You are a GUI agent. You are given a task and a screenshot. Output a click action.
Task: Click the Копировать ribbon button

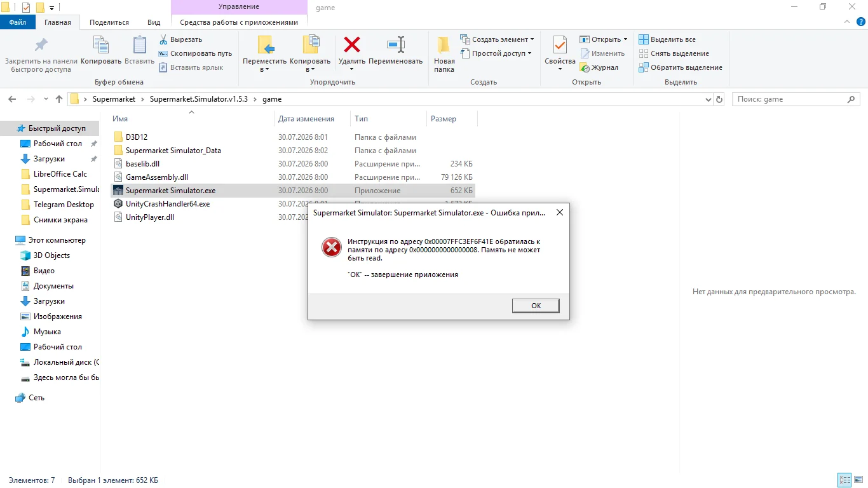[x=101, y=50]
